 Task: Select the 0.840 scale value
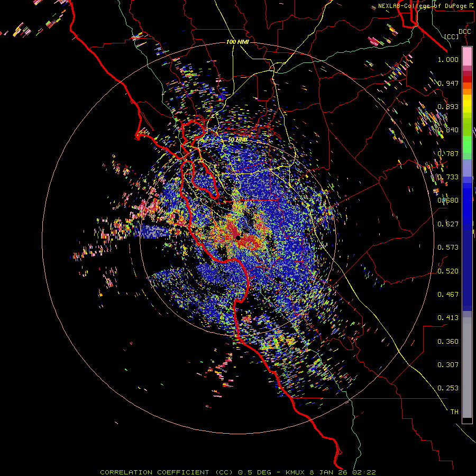click(x=448, y=130)
